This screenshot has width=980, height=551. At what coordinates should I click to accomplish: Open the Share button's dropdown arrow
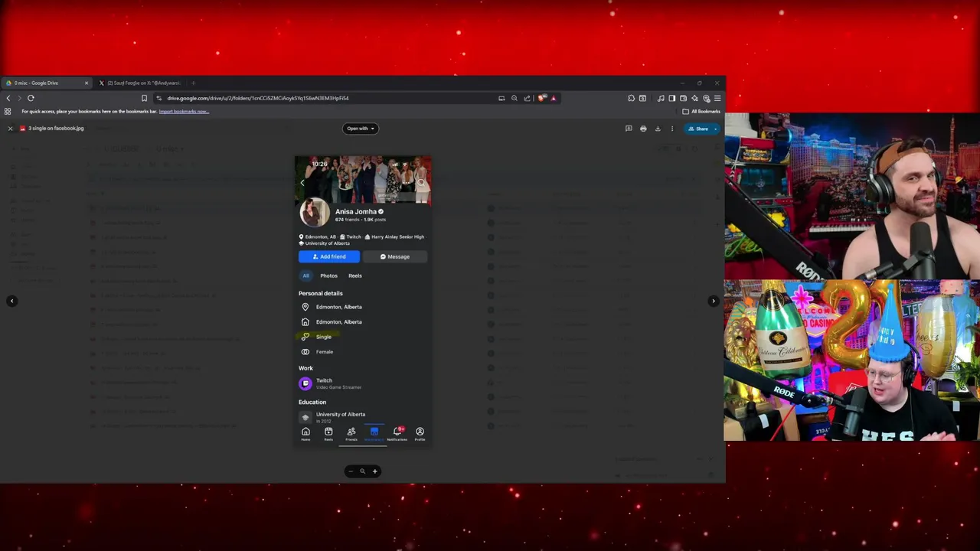(x=716, y=129)
